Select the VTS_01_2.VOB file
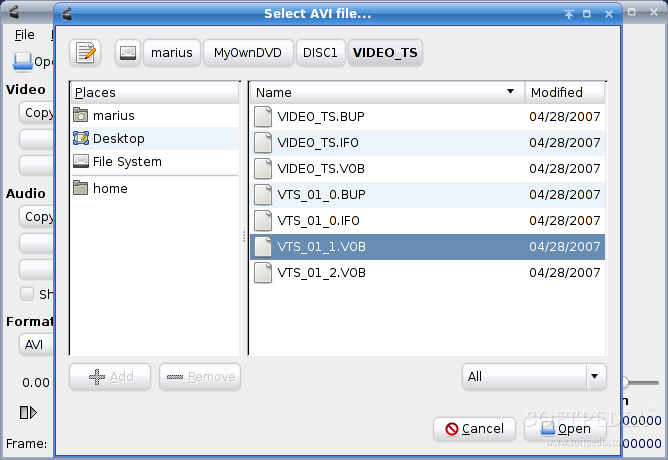 [321, 272]
